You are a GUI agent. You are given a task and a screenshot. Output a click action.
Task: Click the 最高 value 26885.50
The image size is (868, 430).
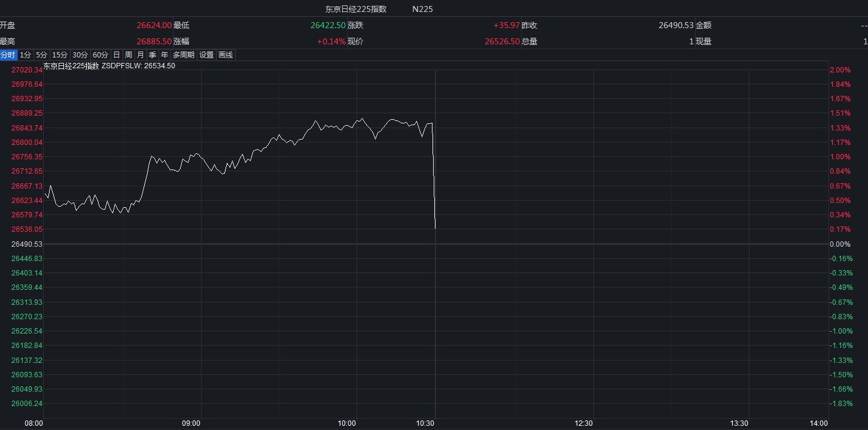[x=154, y=41]
